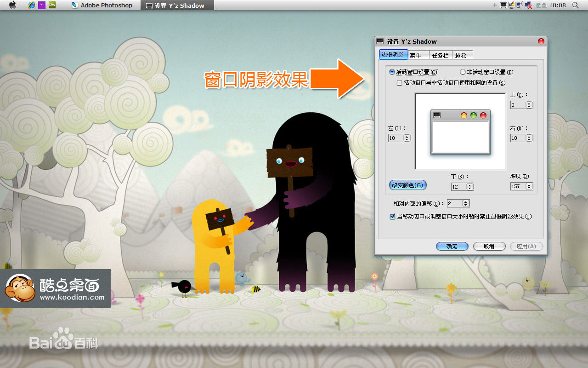Click the spinner arrows for 相对内部的偏移

point(466,203)
